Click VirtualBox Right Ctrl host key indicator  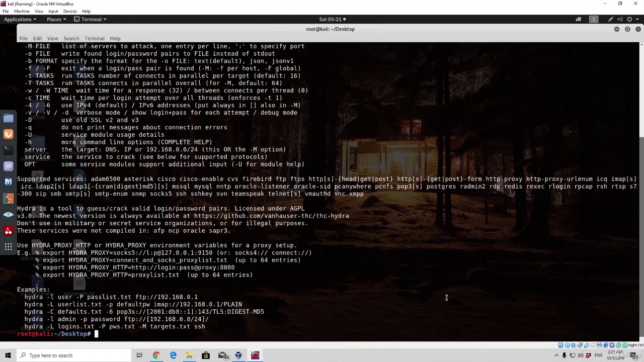pyautogui.click(x=636, y=345)
